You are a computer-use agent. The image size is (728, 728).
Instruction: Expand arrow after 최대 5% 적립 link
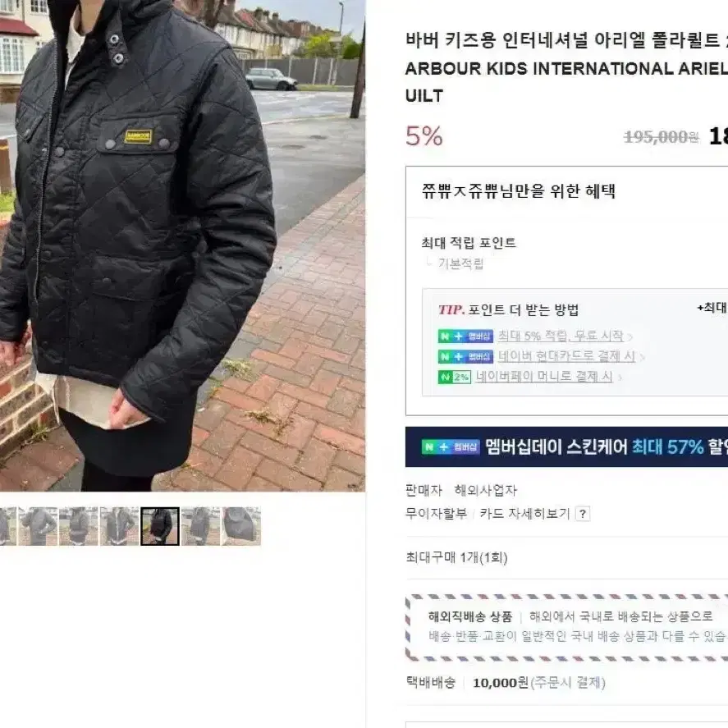point(630,337)
